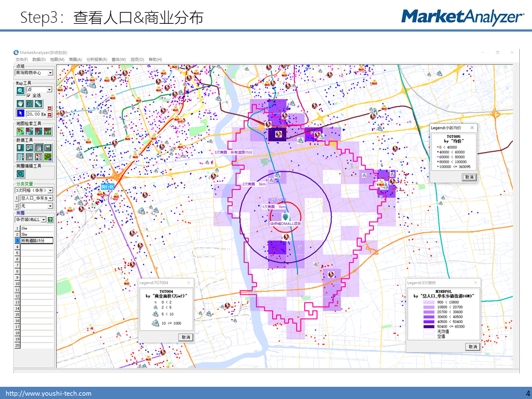Select the hand pan tool

tap(21, 104)
